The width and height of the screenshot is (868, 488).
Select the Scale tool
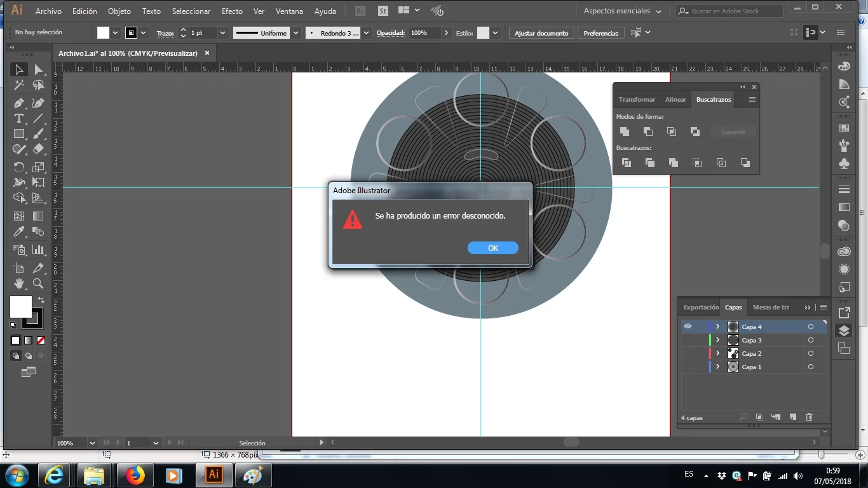(x=38, y=167)
